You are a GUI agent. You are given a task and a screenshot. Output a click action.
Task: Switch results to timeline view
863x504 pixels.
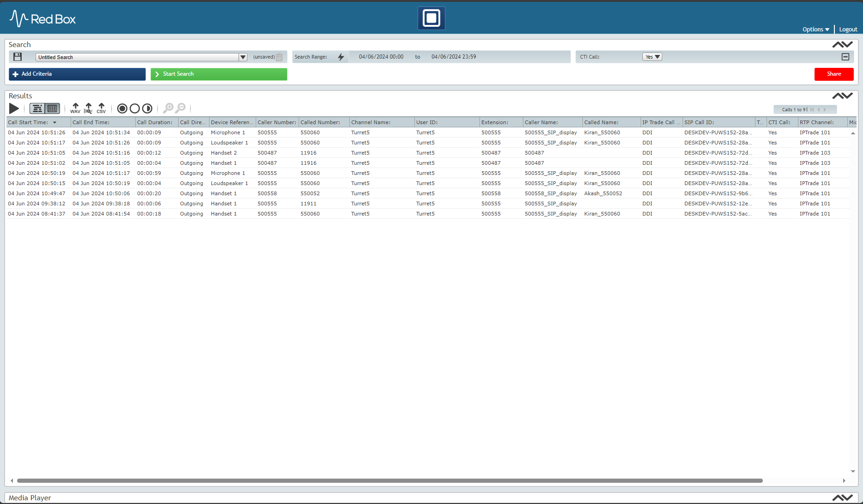pos(37,108)
